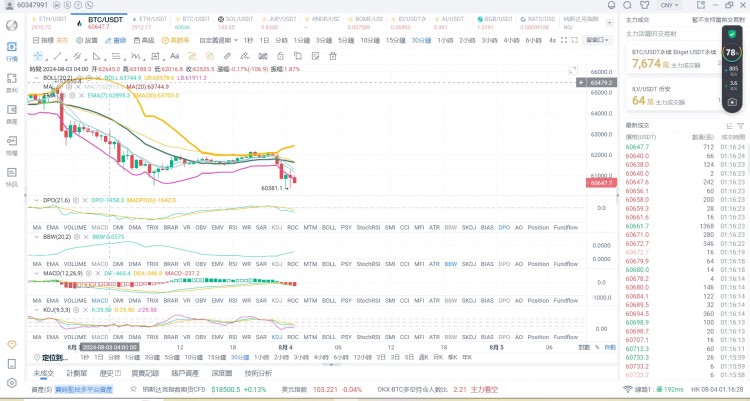Screen dimensions: 750x401
Task: Select the parallel channel drawing tool
Action: (77, 56)
